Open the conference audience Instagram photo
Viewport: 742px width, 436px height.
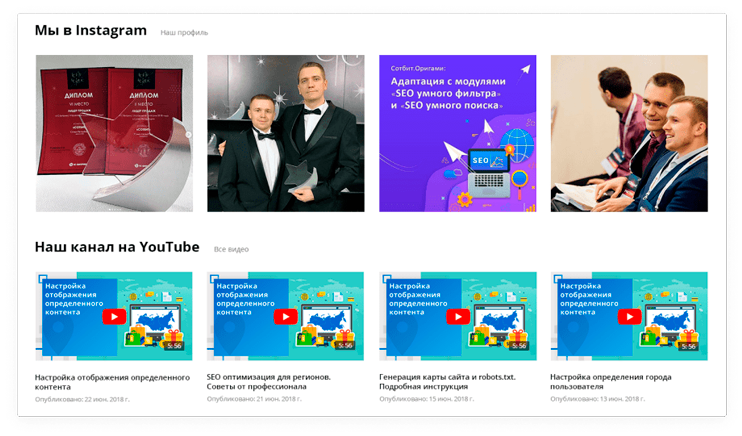click(629, 133)
